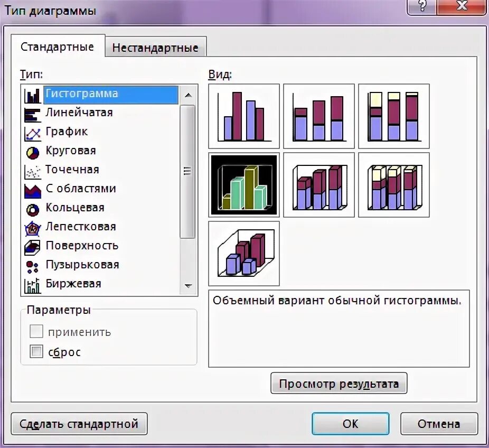Choose the Круговая pie chart icon
489x448 pixels.
click(32, 153)
